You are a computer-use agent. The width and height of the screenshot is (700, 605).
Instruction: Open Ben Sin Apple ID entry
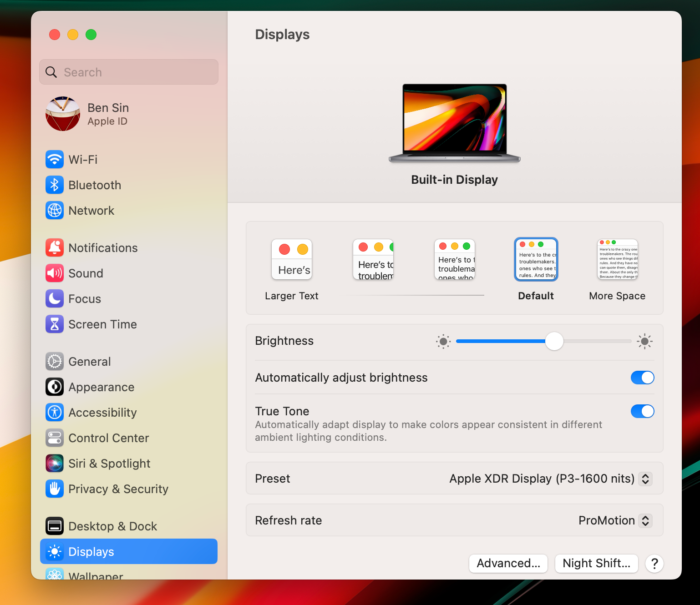coord(129,114)
